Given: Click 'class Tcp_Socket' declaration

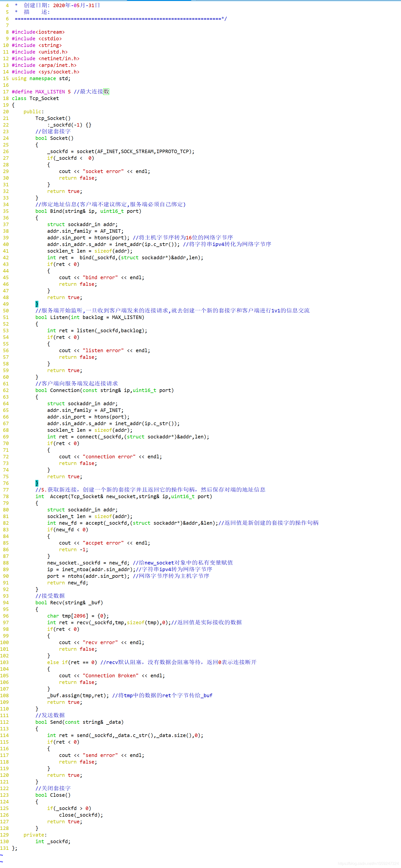Looking at the screenshot, I should (35, 98).
